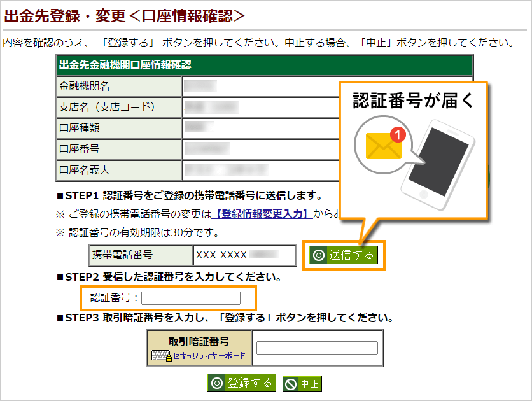Click the target icon on the 登録する button

(x=217, y=382)
